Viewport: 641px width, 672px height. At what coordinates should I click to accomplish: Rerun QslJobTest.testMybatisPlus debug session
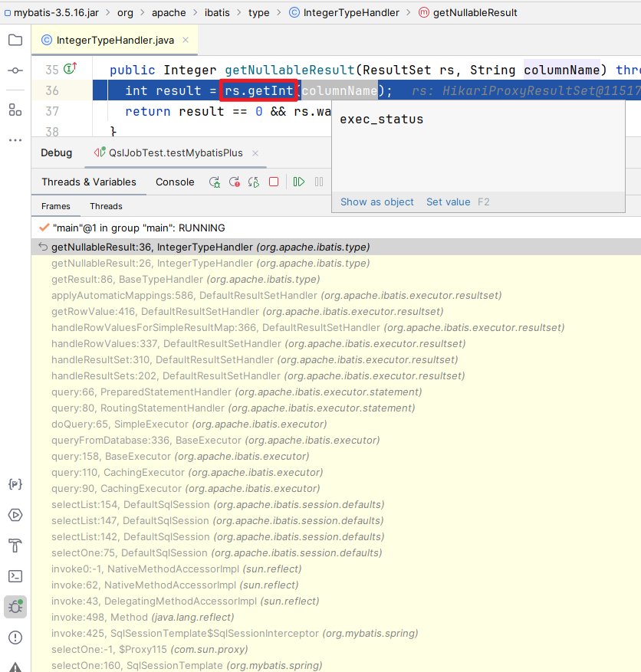coord(215,182)
